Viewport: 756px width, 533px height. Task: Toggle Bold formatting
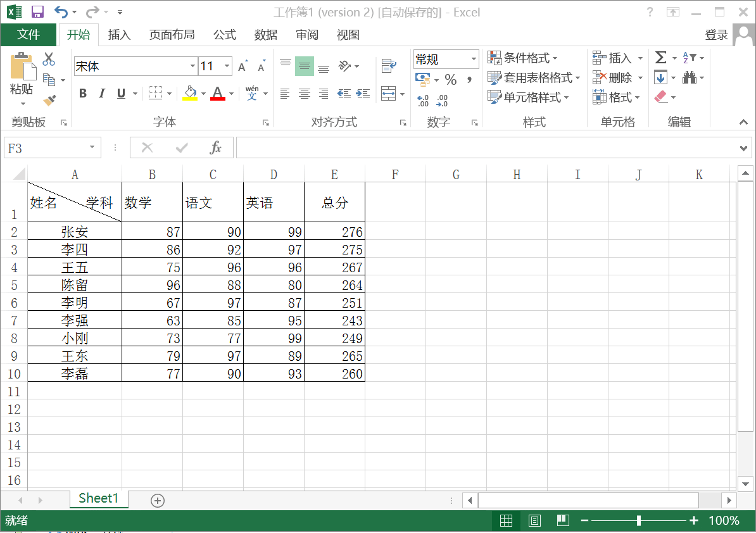click(x=83, y=94)
